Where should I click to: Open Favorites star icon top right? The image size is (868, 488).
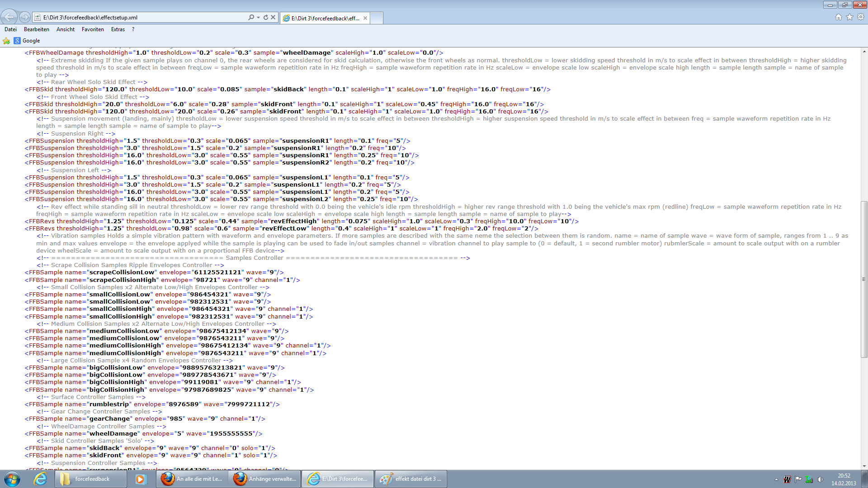click(x=849, y=17)
